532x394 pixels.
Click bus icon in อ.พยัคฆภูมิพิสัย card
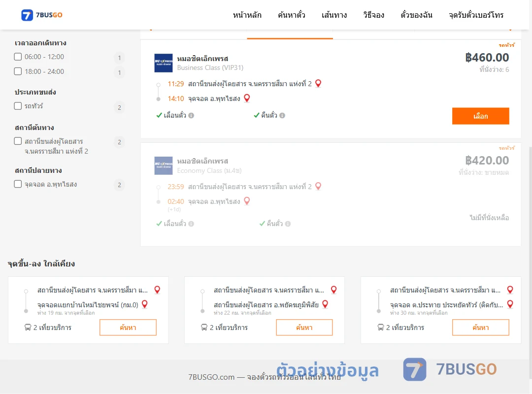tap(204, 328)
